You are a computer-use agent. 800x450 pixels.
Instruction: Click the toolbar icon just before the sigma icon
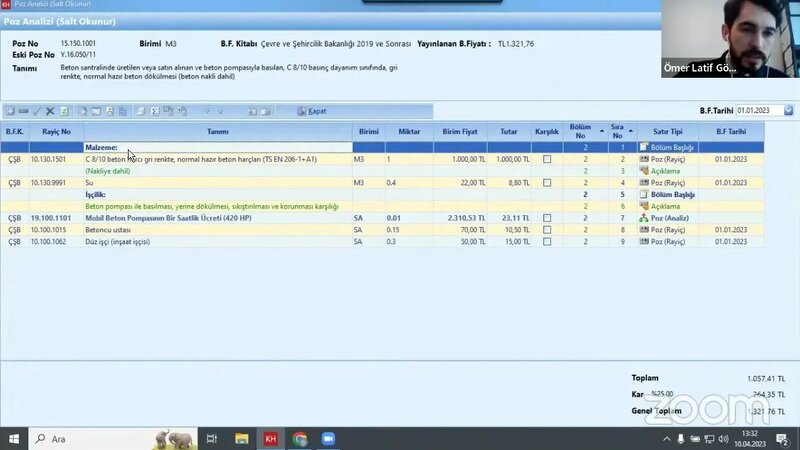(141, 111)
